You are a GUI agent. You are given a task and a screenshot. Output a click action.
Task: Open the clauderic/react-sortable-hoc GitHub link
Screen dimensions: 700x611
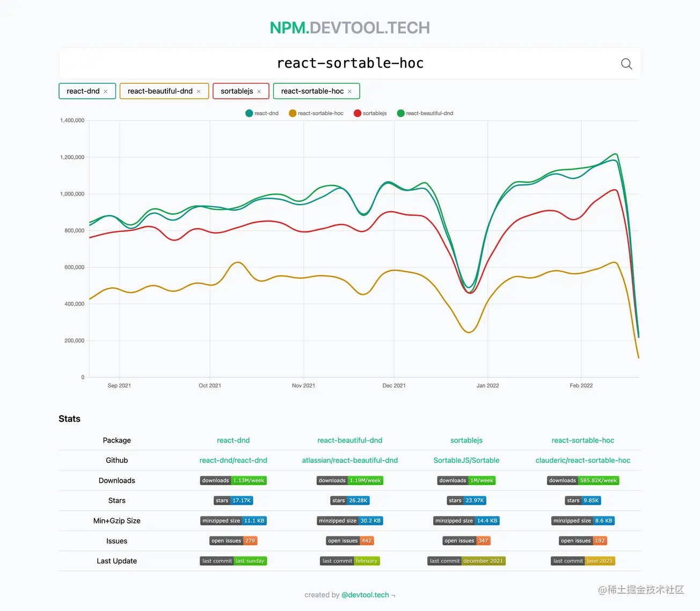pyautogui.click(x=583, y=460)
